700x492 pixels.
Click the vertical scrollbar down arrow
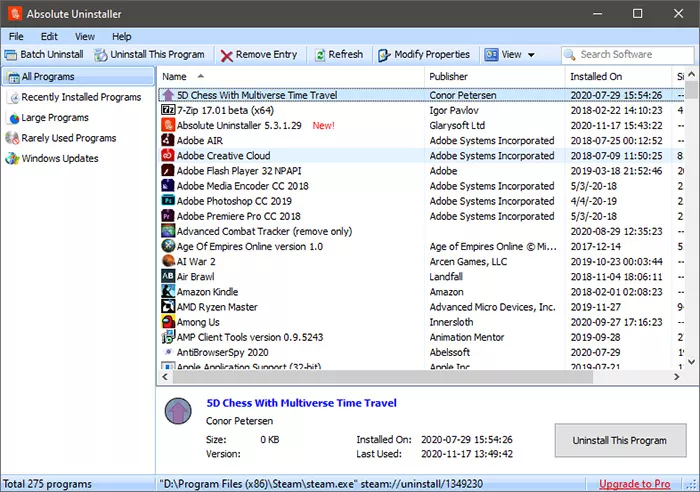point(692,362)
